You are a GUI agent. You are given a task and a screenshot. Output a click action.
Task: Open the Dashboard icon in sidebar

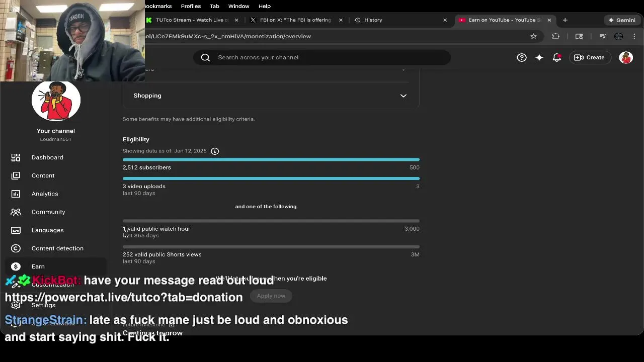pyautogui.click(x=16, y=157)
